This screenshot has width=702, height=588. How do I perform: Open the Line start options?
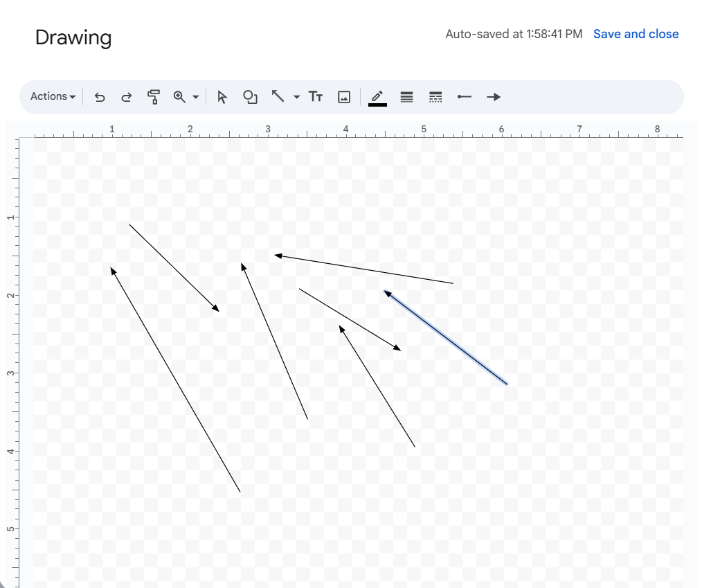[465, 97]
